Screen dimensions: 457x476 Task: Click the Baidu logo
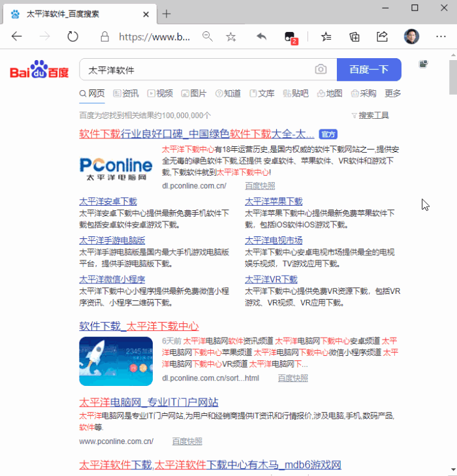[39, 69]
